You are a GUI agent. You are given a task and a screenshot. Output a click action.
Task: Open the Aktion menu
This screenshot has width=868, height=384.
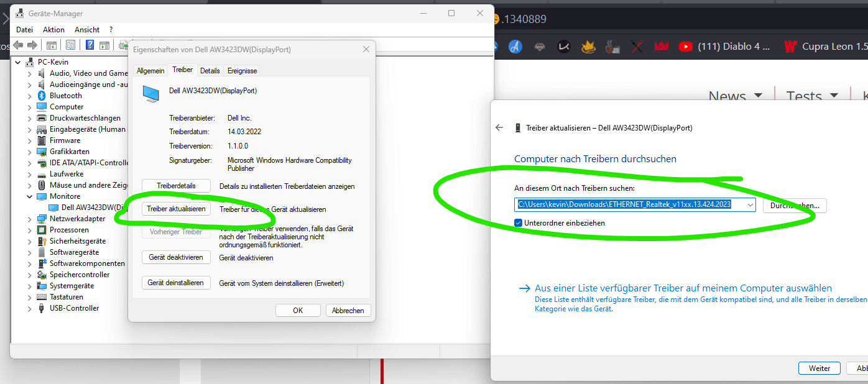point(53,29)
